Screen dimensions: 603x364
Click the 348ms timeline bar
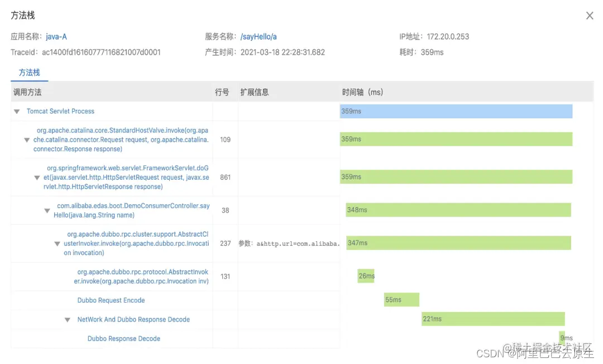pos(458,210)
